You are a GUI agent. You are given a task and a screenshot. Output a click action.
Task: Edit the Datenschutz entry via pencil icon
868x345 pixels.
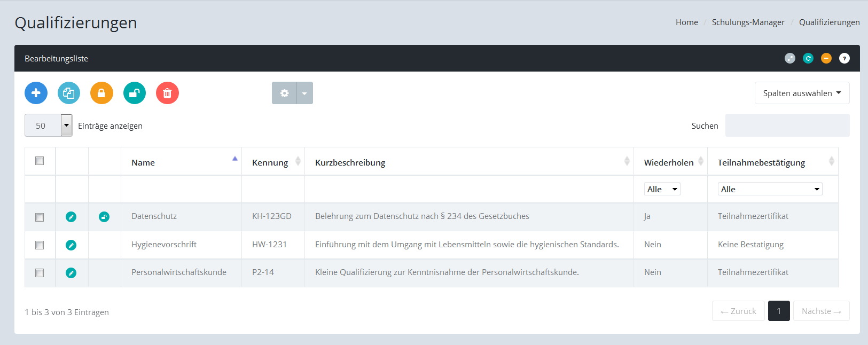(71, 217)
